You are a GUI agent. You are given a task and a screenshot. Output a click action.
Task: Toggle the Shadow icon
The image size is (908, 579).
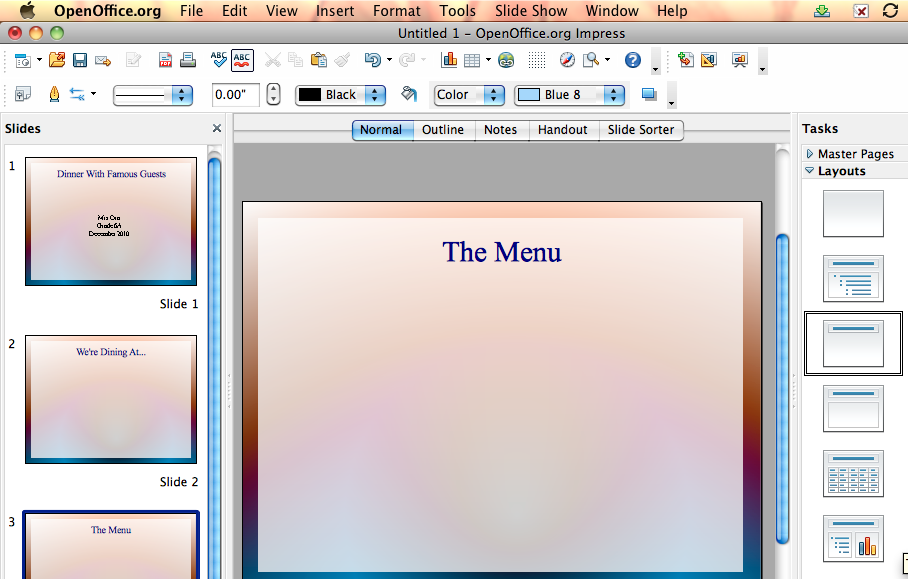point(649,94)
